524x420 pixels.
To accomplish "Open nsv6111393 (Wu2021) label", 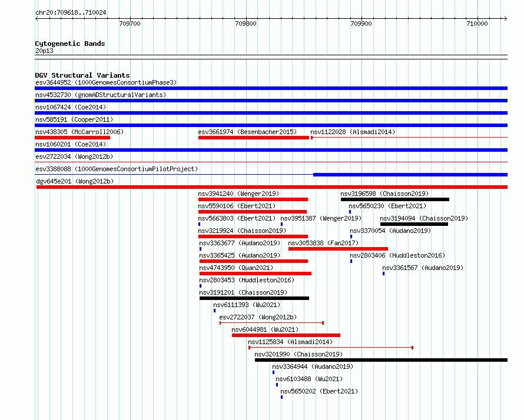I will click(247, 305).
